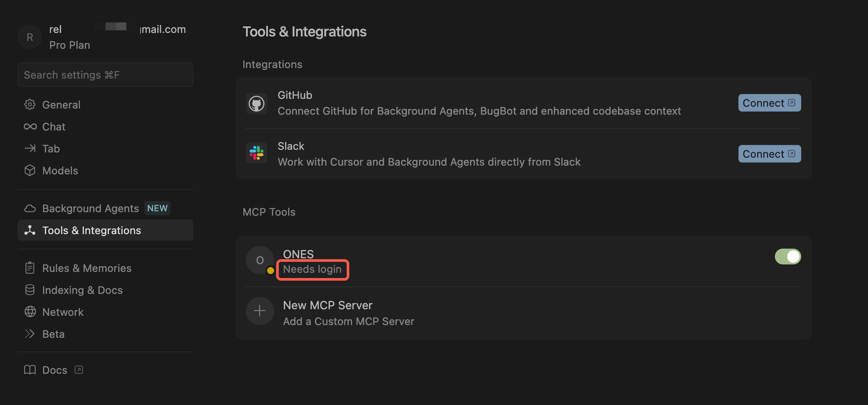Click the Pro Plan label
The height and width of the screenshot is (405, 868).
[69, 45]
